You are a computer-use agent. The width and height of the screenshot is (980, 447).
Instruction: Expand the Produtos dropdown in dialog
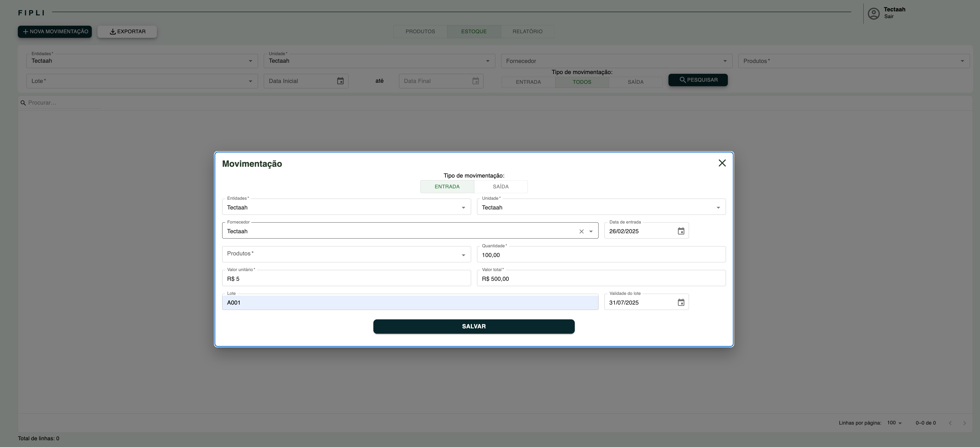pos(463,255)
